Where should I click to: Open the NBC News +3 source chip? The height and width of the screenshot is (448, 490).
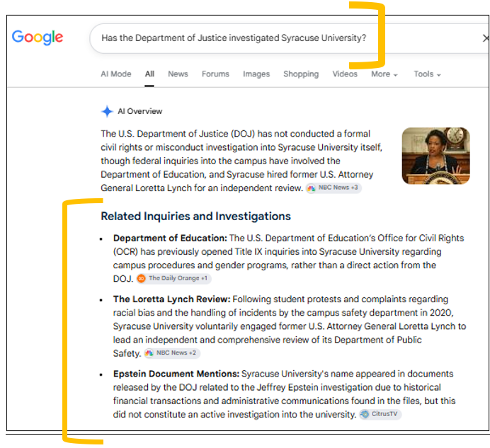click(x=334, y=188)
